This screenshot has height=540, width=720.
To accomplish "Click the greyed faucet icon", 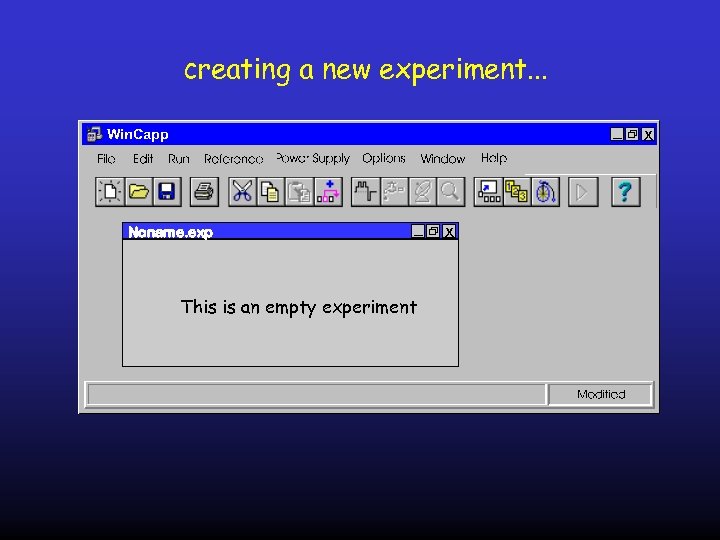I will coord(394,191).
